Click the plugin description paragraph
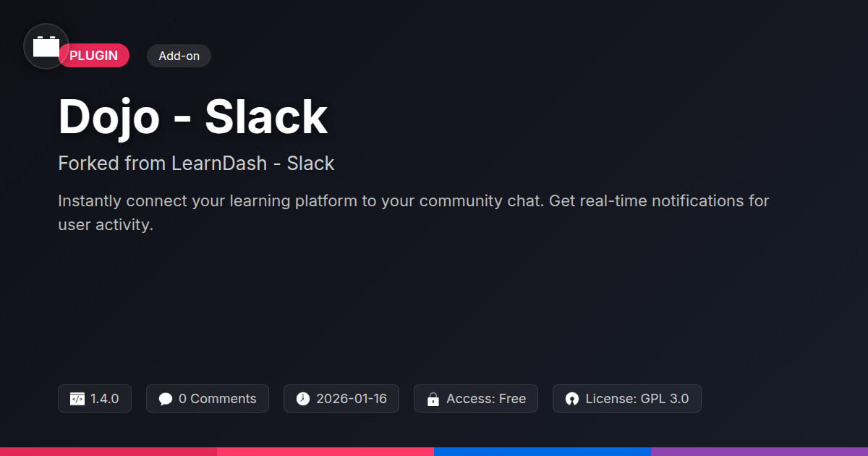The height and width of the screenshot is (456, 868). tap(413, 212)
